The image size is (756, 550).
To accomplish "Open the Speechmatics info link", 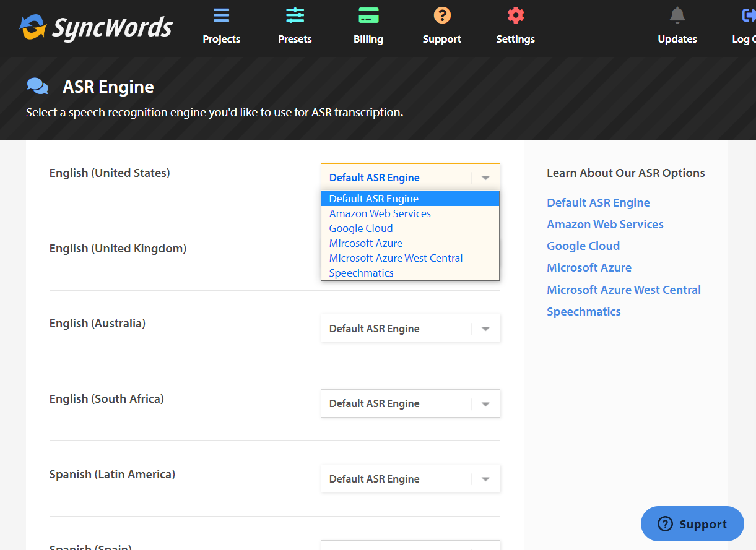I will pyautogui.click(x=584, y=311).
